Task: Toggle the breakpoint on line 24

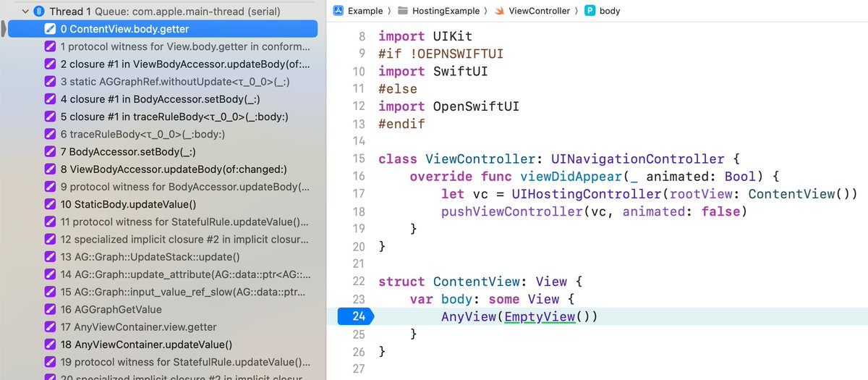Action: (355, 316)
